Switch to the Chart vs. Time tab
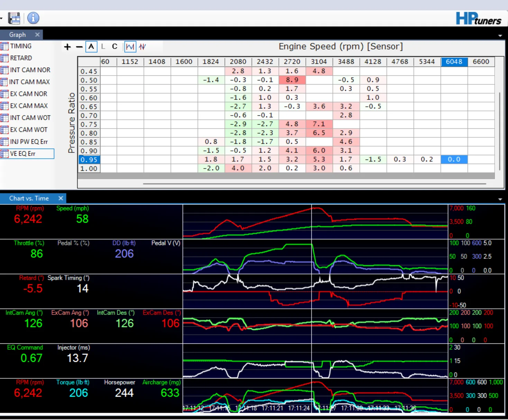The image size is (508, 420). [x=29, y=198]
